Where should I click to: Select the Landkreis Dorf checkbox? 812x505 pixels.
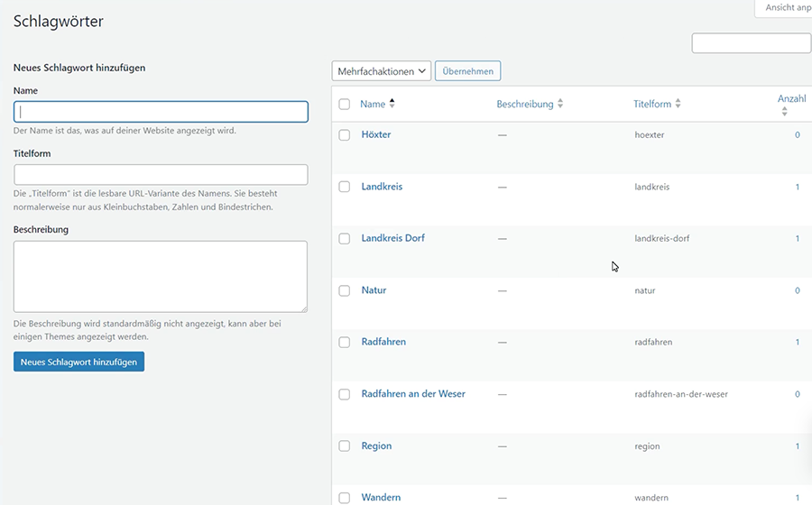(x=344, y=239)
